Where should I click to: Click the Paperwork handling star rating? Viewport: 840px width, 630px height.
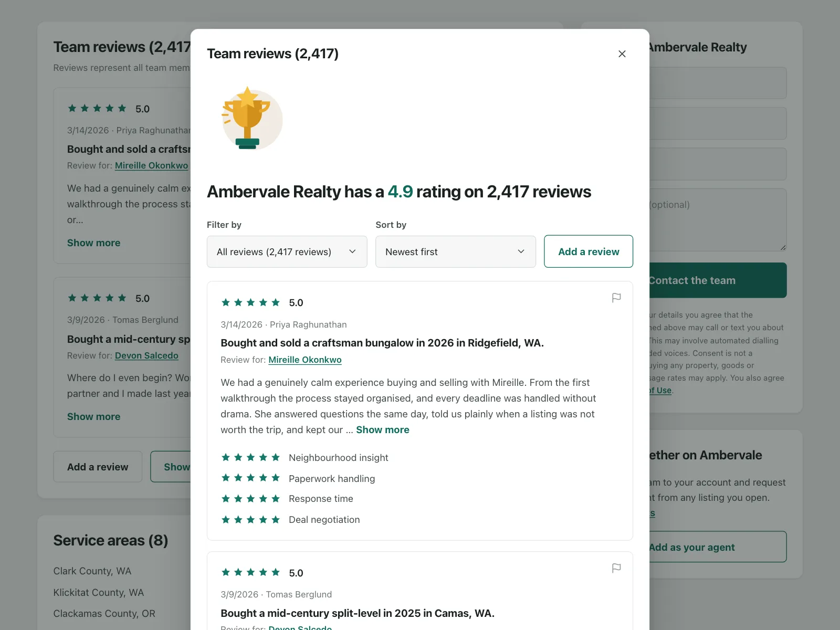(x=250, y=478)
